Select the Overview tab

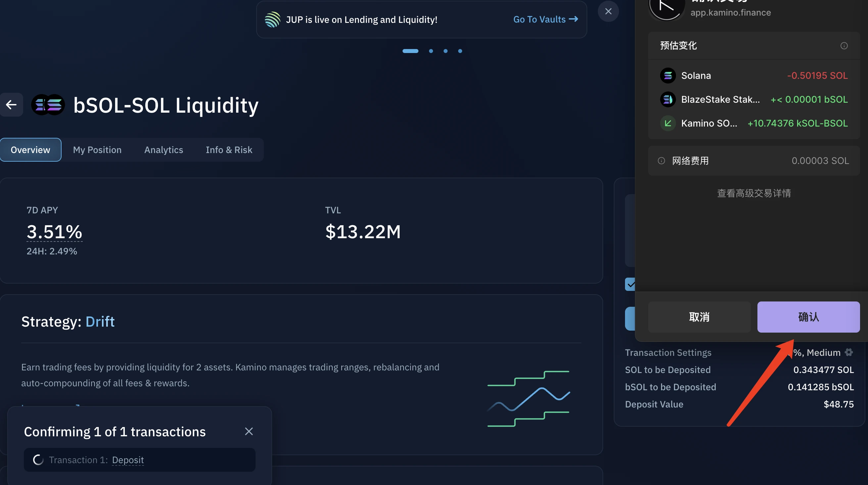click(30, 150)
